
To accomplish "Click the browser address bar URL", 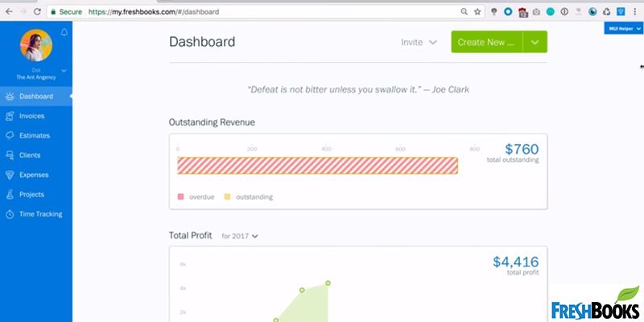I will pyautogui.click(x=154, y=12).
